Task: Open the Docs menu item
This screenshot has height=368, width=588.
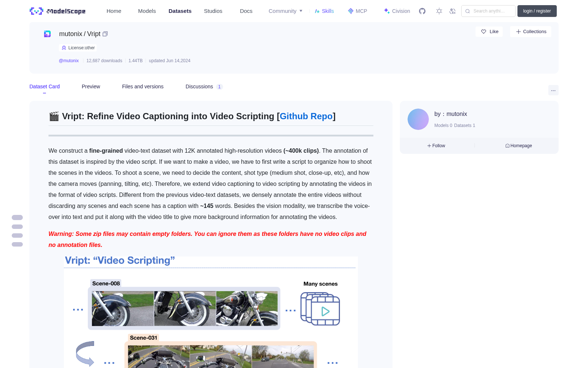Action: (x=246, y=11)
